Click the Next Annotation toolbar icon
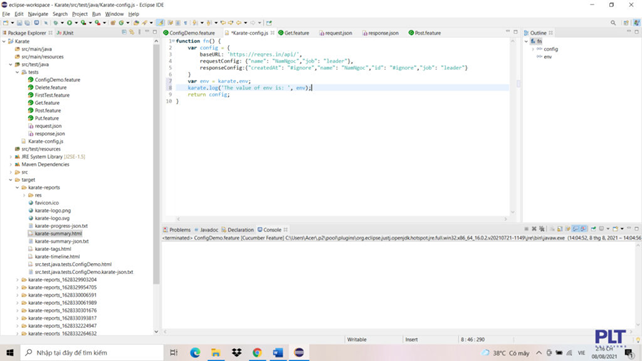This screenshot has width=642, height=361. (x=194, y=23)
